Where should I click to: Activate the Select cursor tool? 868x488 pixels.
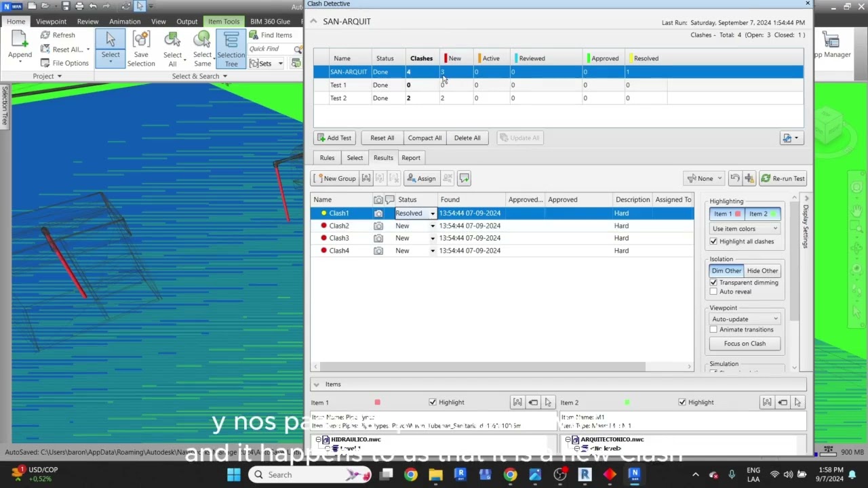(x=111, y=47)
